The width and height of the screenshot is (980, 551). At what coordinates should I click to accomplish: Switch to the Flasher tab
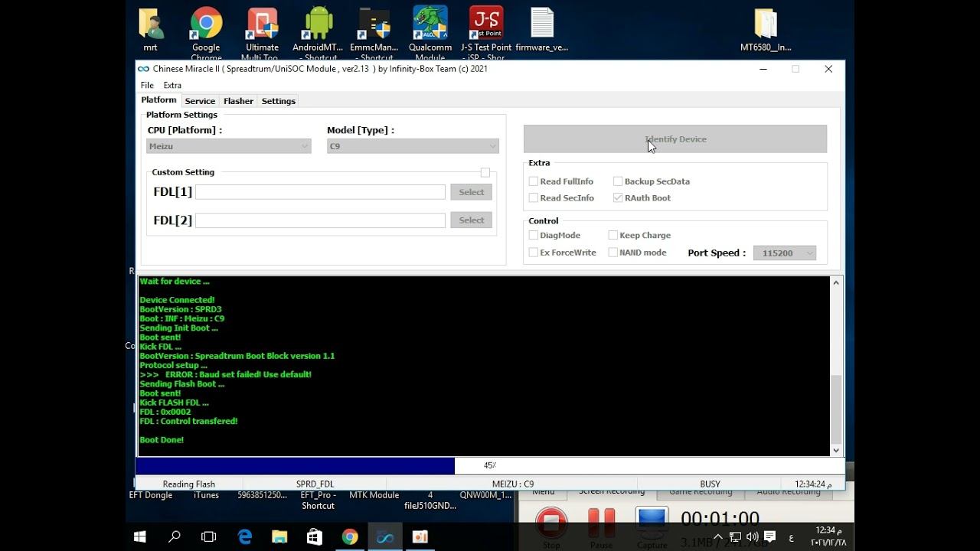pos(238,101)
